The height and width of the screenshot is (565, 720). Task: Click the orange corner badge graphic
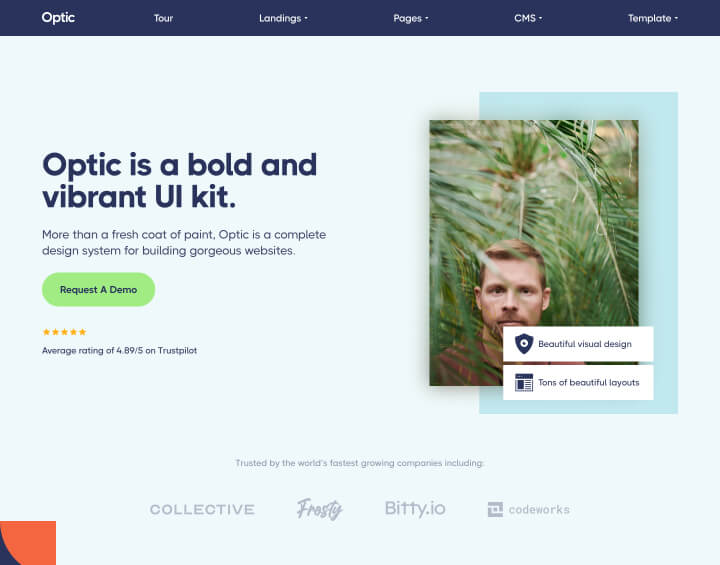28,543
